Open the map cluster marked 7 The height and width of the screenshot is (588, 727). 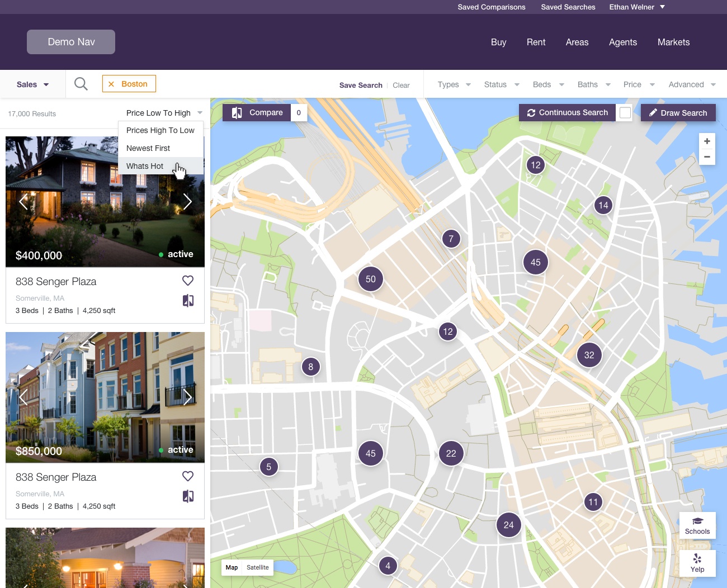(451, 239)
